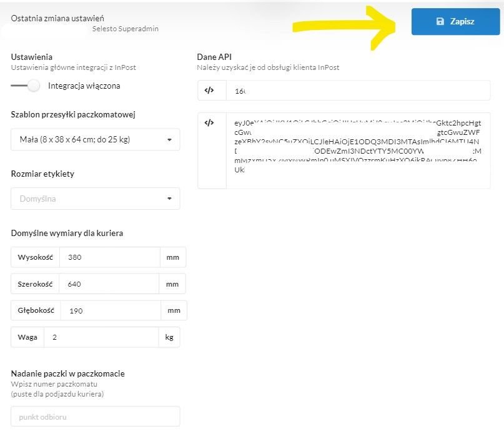504x439 pixels.
Task: Click into the Waga weight field
Action: point(101,337)
